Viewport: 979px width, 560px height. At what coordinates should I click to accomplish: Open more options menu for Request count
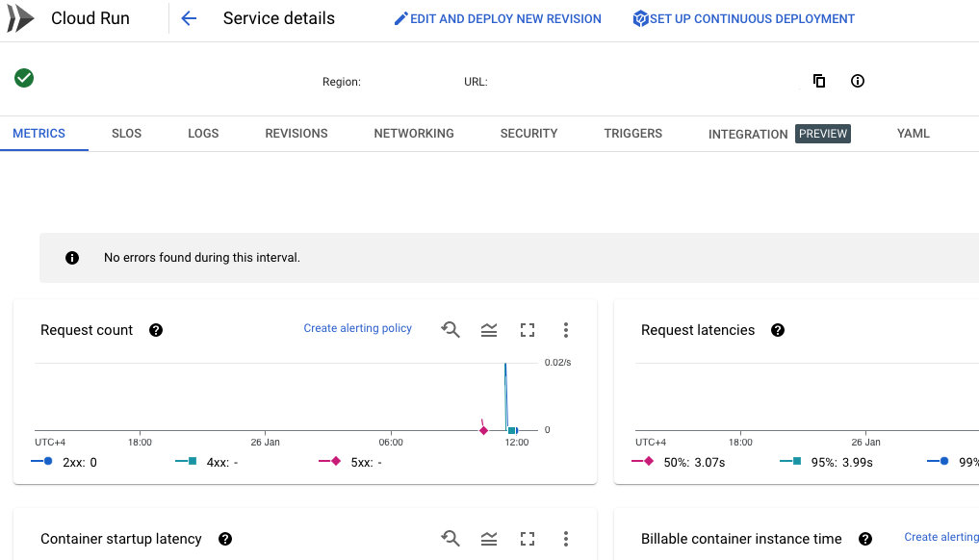[x=566, y=330]
